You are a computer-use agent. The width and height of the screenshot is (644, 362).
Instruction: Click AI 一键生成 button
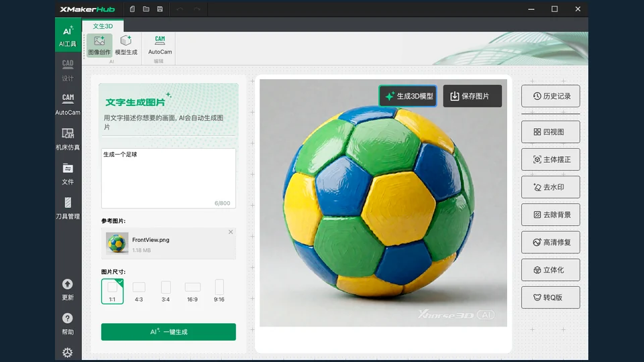pyautogui.click(x=168, y=332)
